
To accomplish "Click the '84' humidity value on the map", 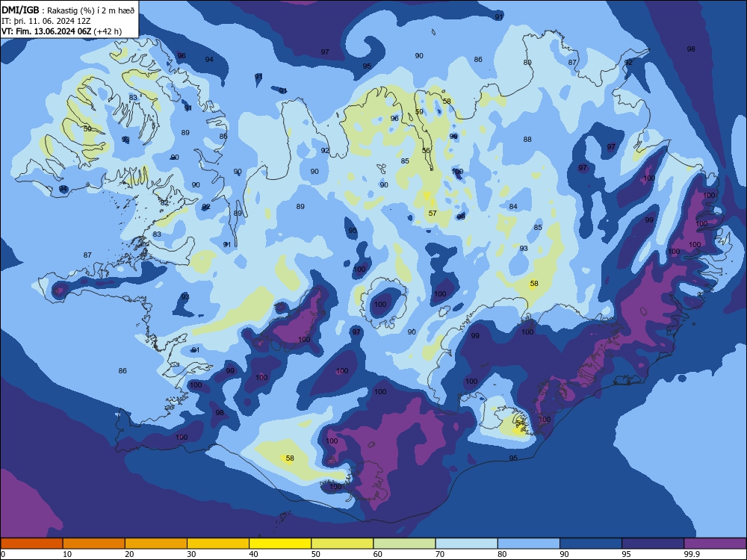I will pos(513,207).
